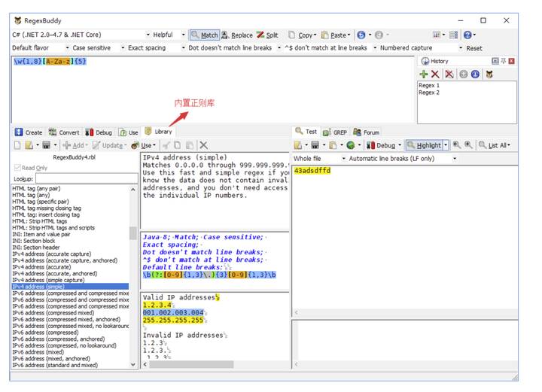Click the gray up arrow in History
The image size is (542, 392).
[464, 74]
